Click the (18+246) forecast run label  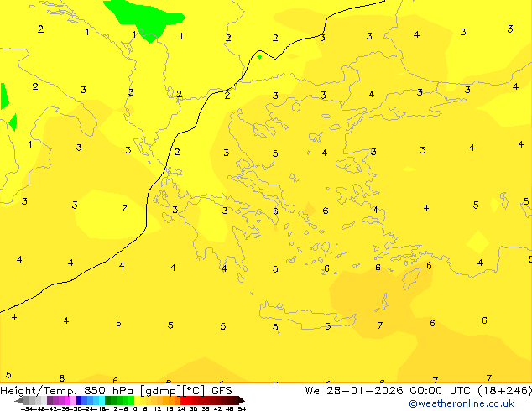(504, 390)
